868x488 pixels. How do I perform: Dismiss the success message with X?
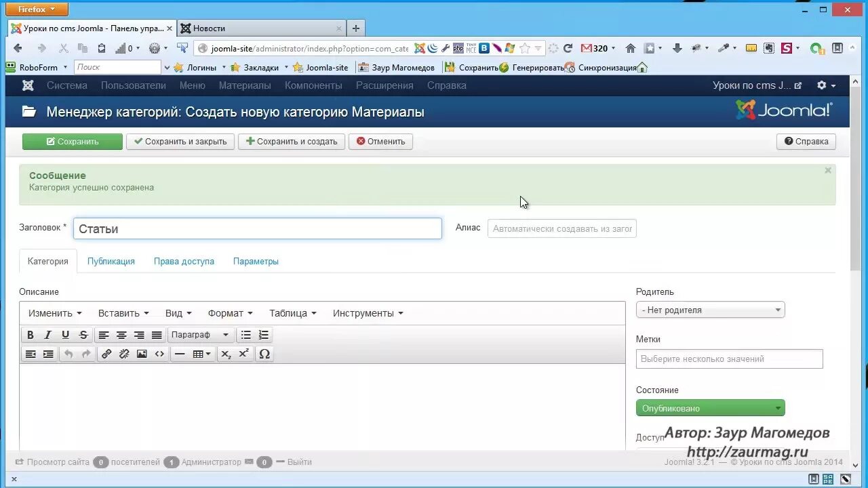coord(828,171)
